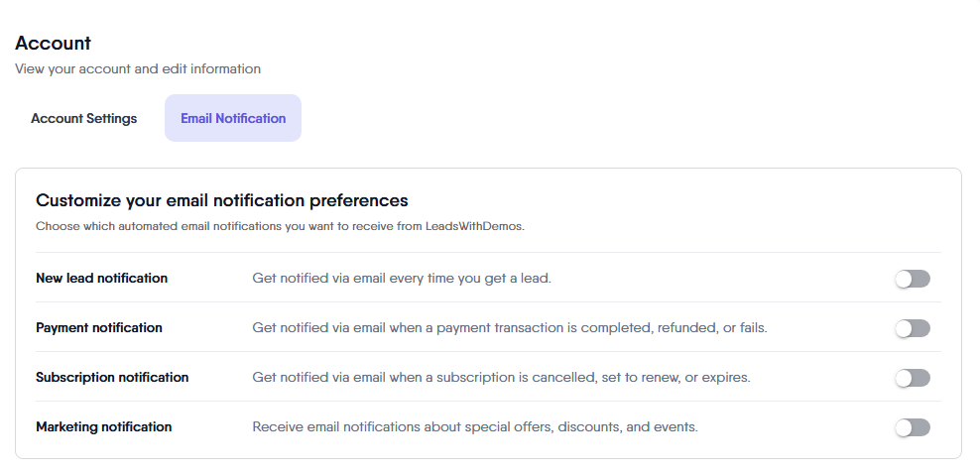Screen dimensions: 980x473
Task: Click the Payment notification label
Action: click(99, 328)
